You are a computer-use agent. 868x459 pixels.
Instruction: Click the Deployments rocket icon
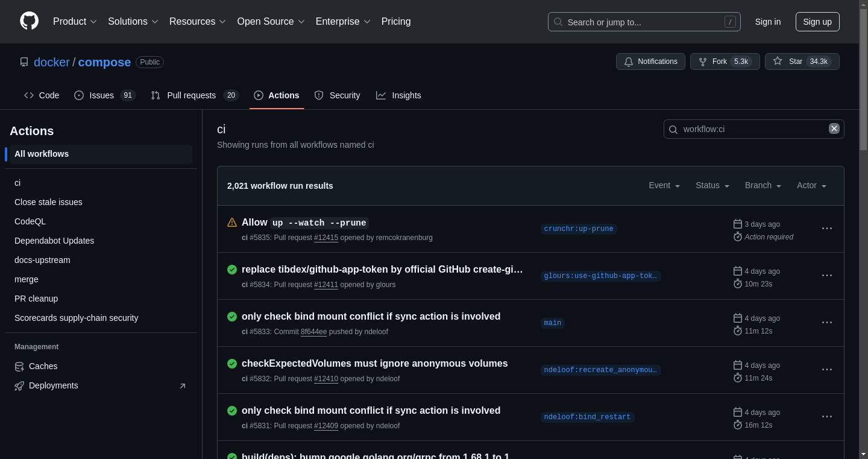click(19, 385)
